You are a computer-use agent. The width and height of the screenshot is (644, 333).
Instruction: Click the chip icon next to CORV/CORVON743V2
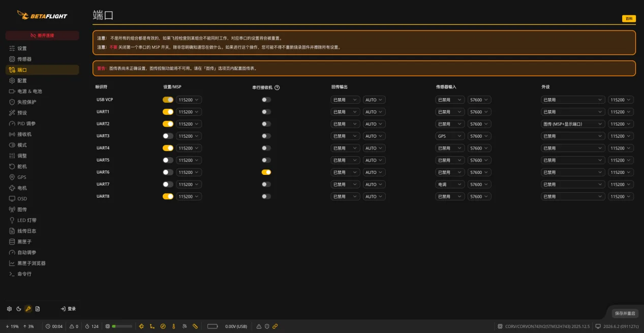[x=500, y=326]
